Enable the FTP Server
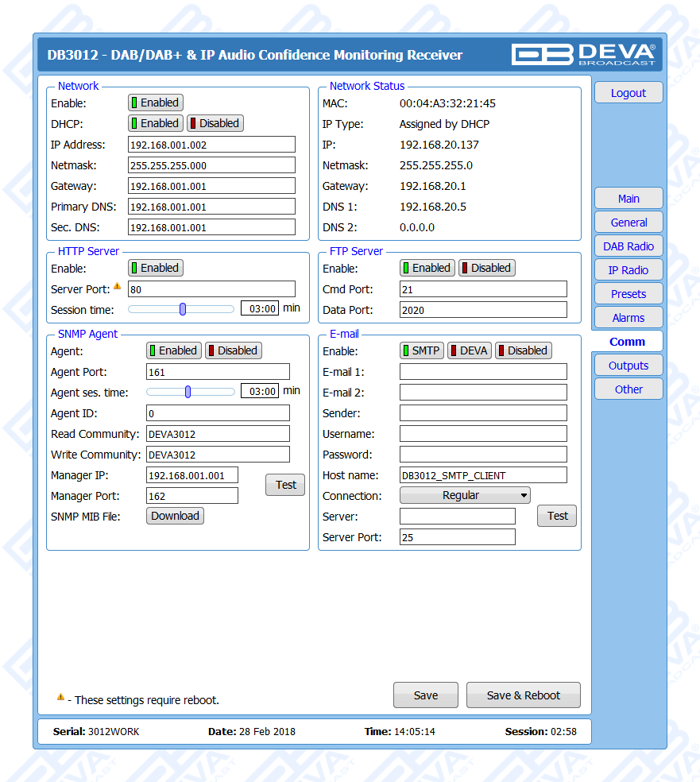The image size is (700, 782). click(427, 268)
